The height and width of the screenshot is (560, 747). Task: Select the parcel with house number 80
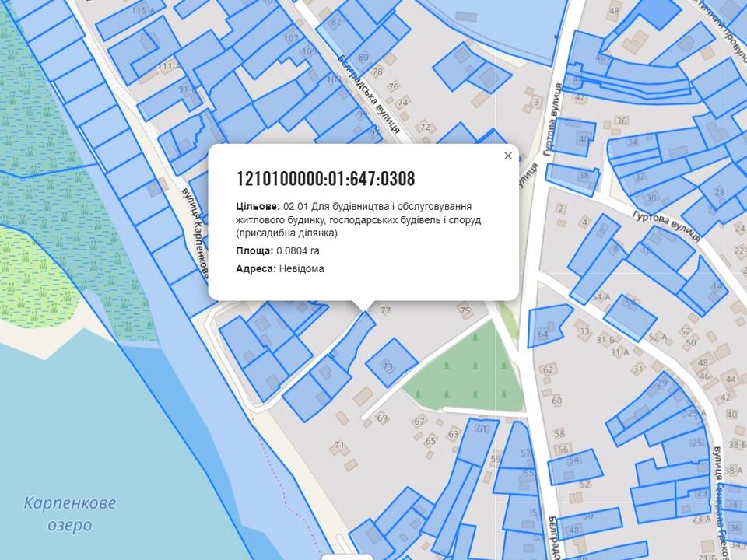(x=363, y=57)
